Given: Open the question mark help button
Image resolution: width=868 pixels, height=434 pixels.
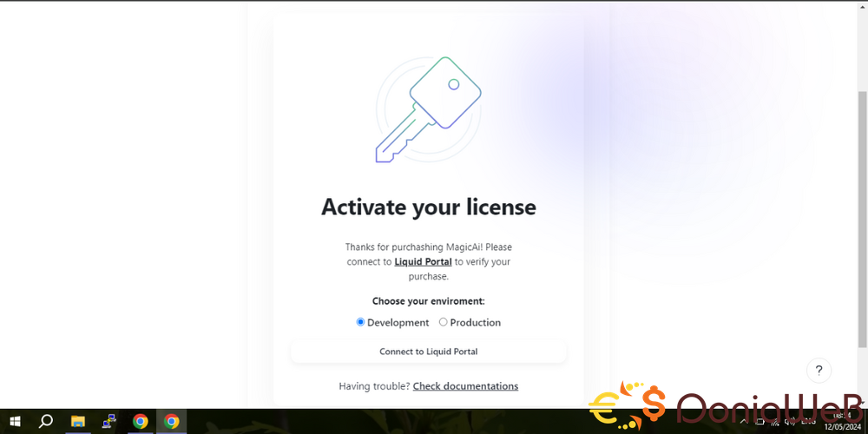Looking at the screenshot, I should 819,371.
